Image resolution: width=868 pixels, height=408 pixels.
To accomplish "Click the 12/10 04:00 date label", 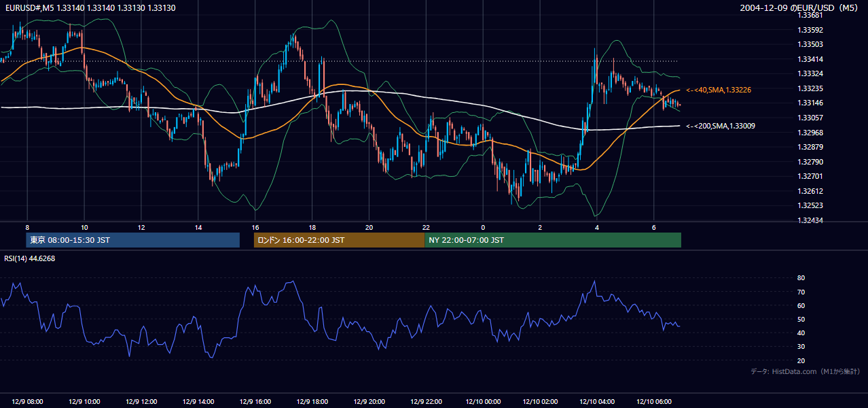I will pyautogui.click(x=597, y=401).
